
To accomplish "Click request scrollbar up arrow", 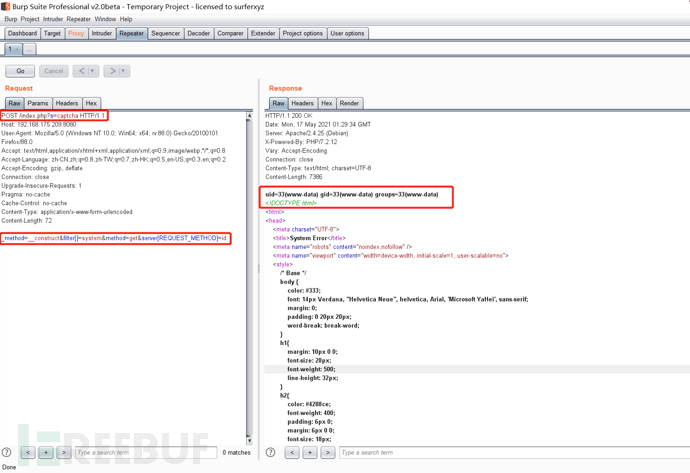I will [x=250, y=116].
